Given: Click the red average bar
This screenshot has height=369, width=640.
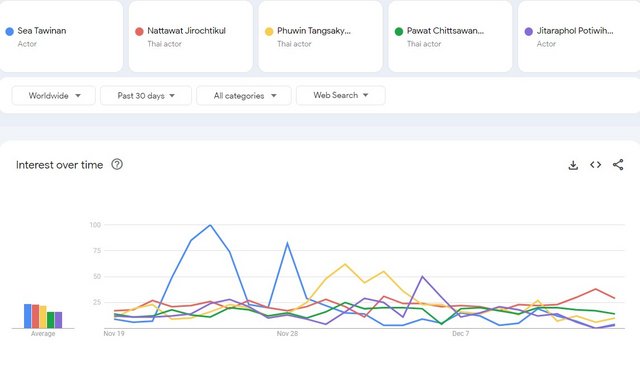Looking at the screenshot, I should (36, 316).
